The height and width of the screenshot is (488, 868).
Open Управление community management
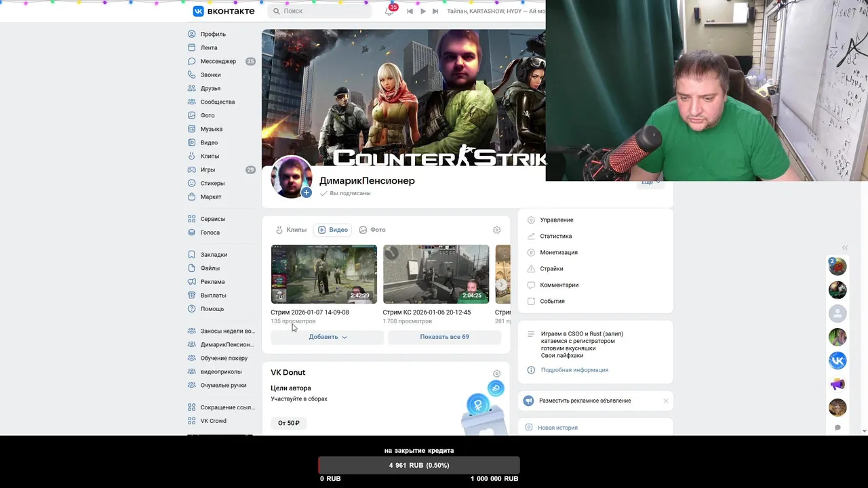[x=556, y=220]
